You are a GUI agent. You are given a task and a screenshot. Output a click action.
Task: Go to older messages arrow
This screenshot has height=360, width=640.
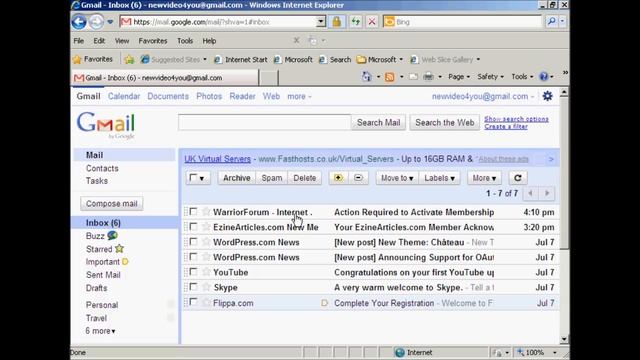click(x=547, y=193)
